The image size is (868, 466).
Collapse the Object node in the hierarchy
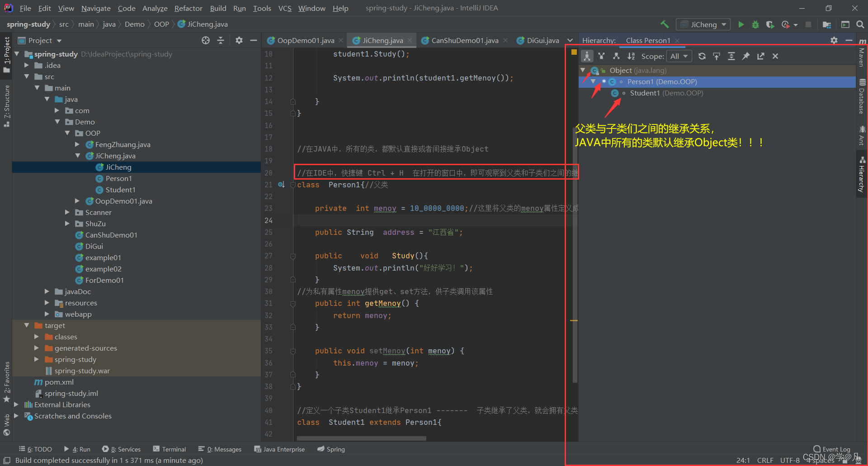(583, 70)
